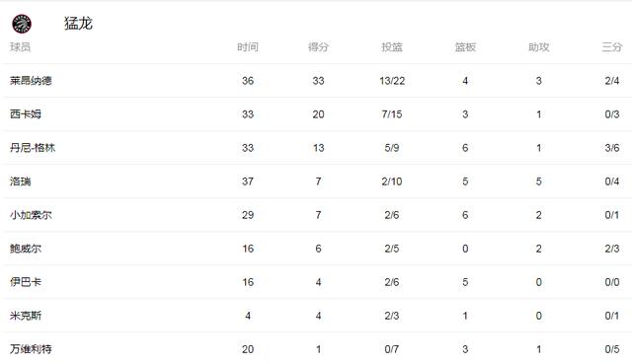The height and width of the screenshot is (364, 632).
Task: Select player 丹尼-格林 in the table
Action: pyautogui.click(x=33, y=148)
